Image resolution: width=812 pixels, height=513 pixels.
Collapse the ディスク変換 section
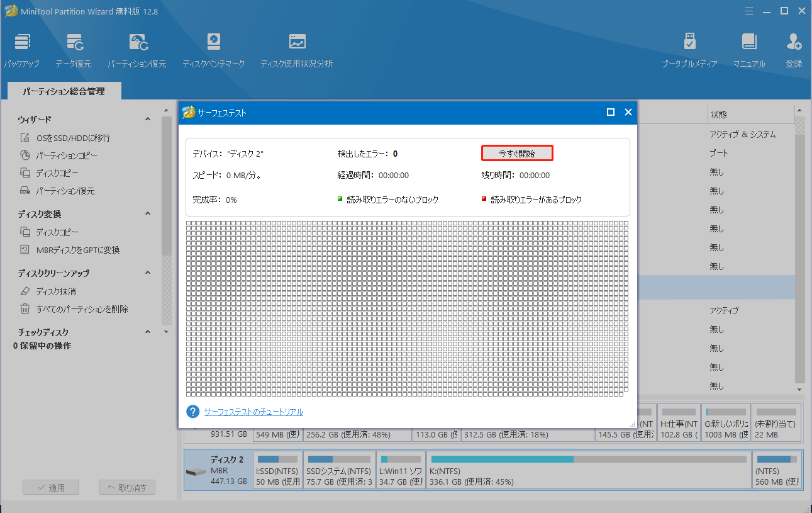point(148,214)
